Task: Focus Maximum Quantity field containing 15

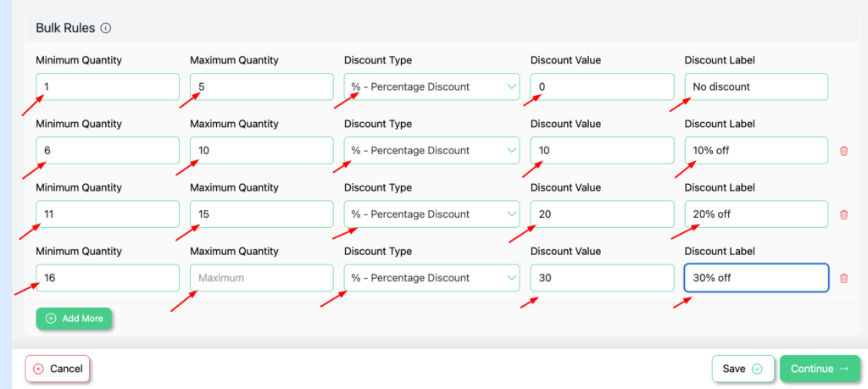Action: click(262, 214)
